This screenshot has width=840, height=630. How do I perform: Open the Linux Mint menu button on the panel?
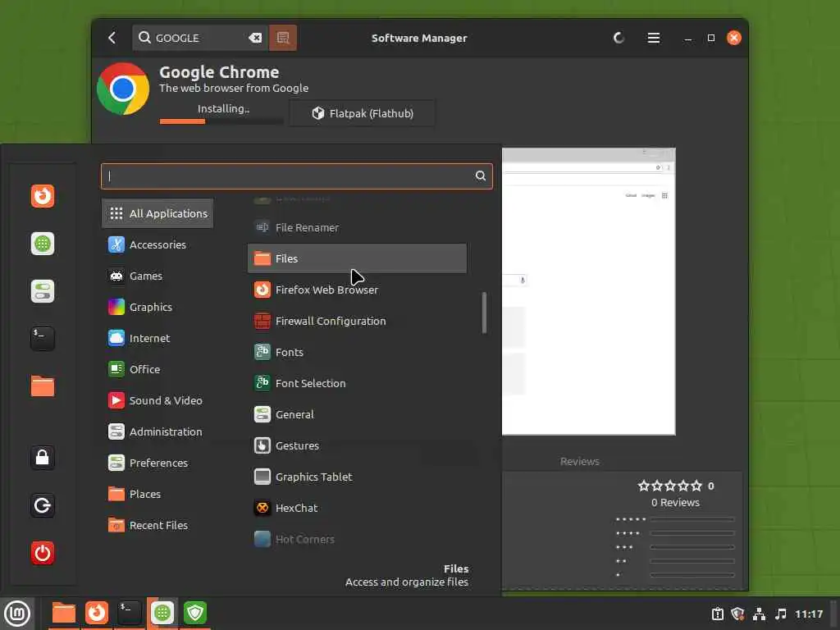(x=17, y=614)
